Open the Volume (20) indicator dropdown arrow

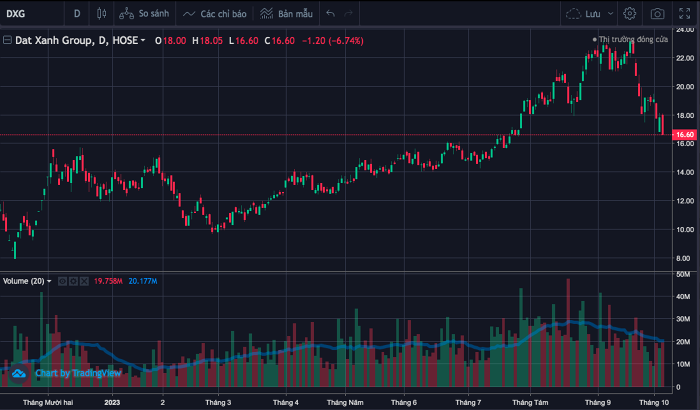pyautogui.click(x=49, y=281)
